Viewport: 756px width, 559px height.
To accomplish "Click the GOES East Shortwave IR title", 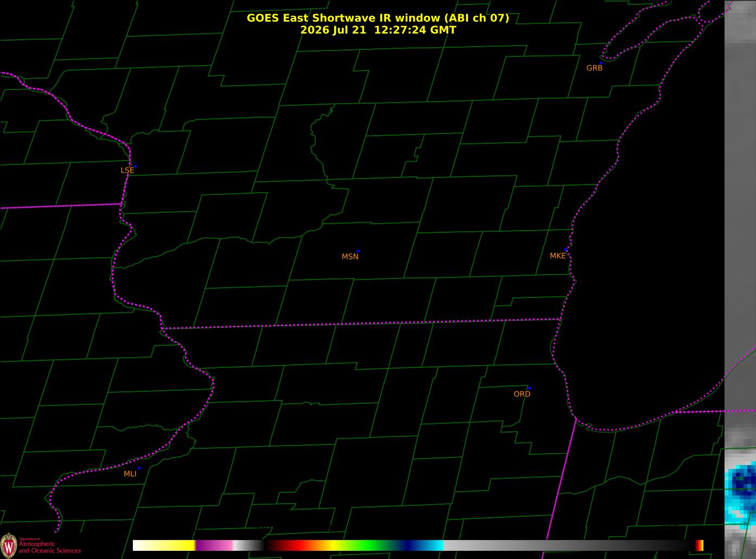I will pos(378,18).
